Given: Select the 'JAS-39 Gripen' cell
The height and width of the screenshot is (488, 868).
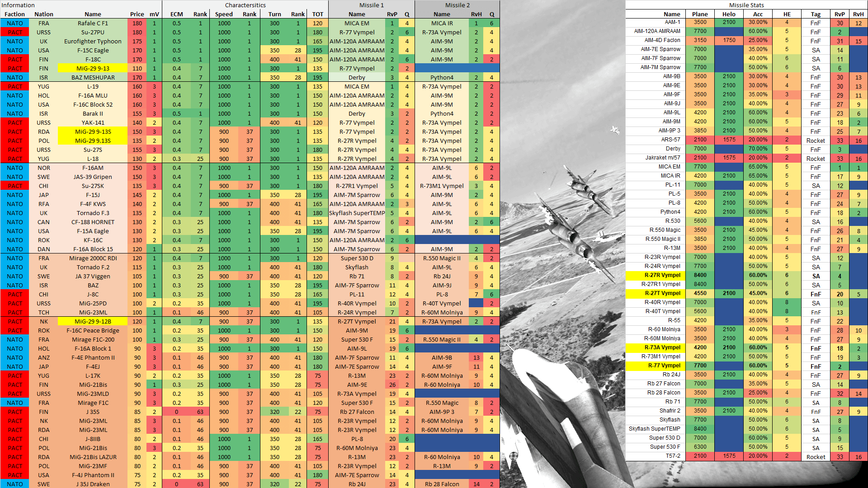Looking at the screenshot, I should pos(93,177).
